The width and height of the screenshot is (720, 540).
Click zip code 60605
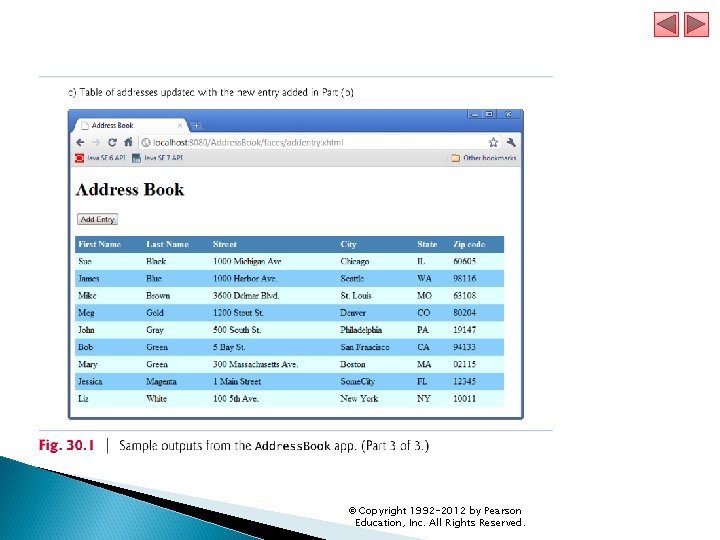coord(464,261)
